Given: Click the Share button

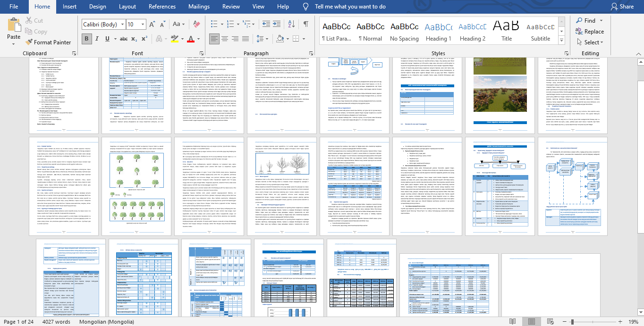Looking at the screenshot, I should 622,7.
